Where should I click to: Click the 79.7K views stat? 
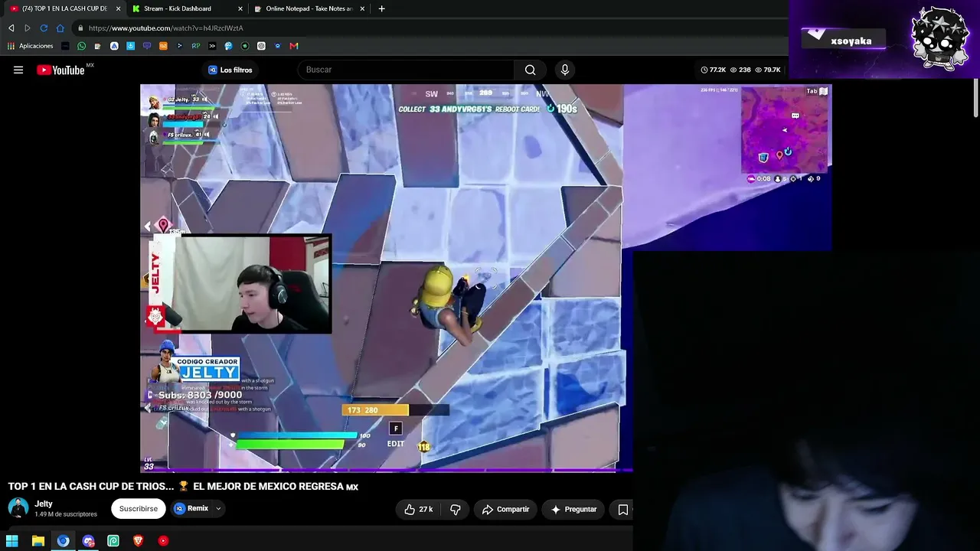767,70
